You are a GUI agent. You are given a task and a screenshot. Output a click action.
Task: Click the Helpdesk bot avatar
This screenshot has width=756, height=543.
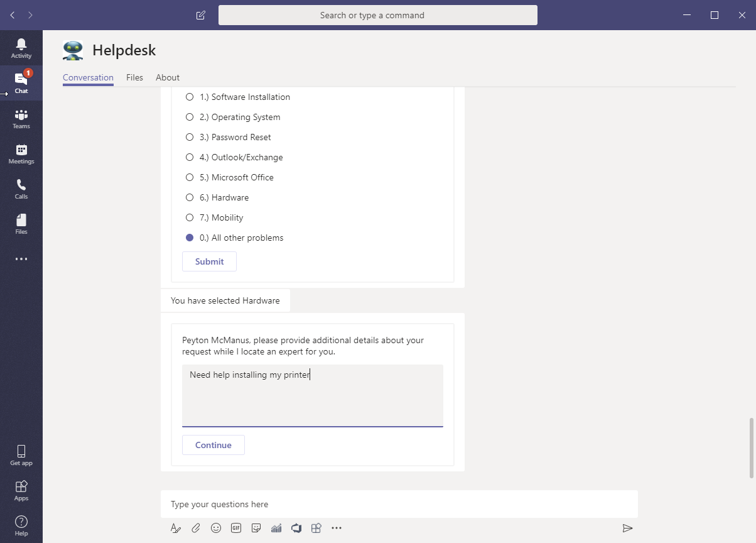73,50
